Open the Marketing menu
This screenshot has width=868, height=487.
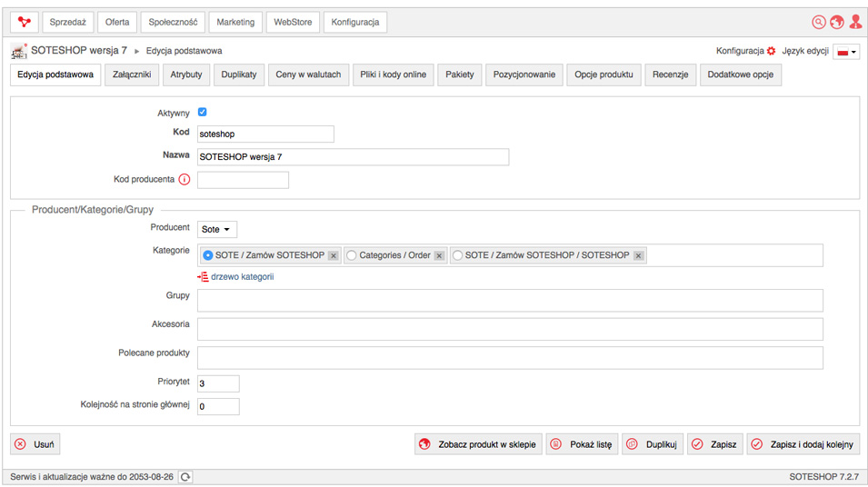pyautogui.click(x=235, y=22)
